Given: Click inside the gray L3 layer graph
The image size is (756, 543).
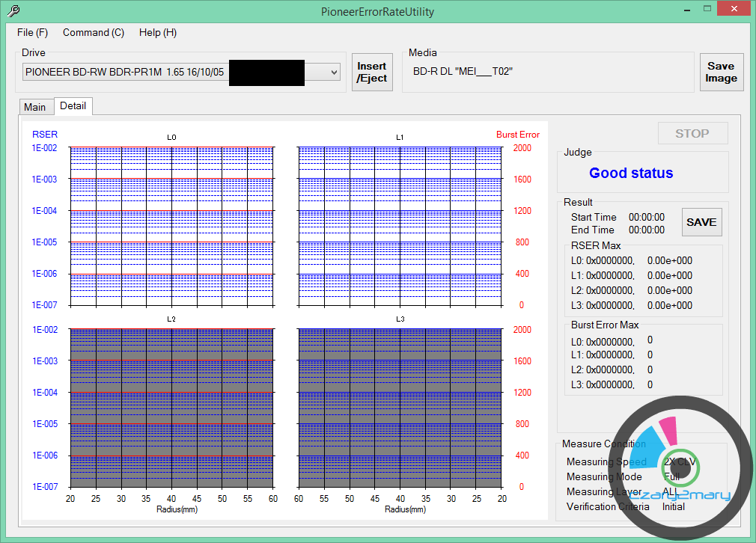Looking at the screenshot, I should tap(400, 408).
